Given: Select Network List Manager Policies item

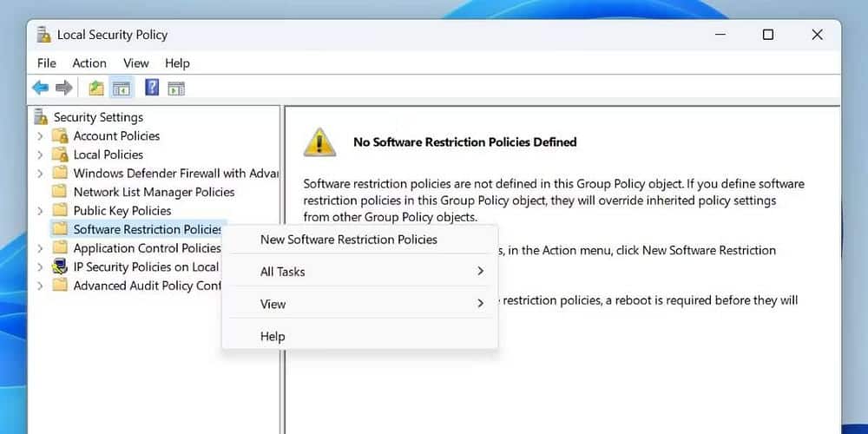Looking at the screenshot, I should coord(154,192).
